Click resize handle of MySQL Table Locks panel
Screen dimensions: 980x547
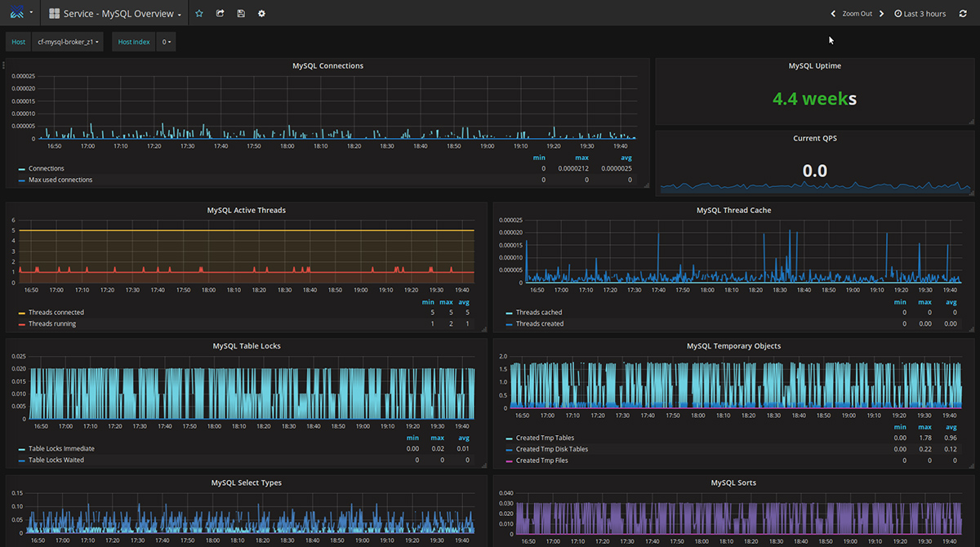tap(483, 465)
